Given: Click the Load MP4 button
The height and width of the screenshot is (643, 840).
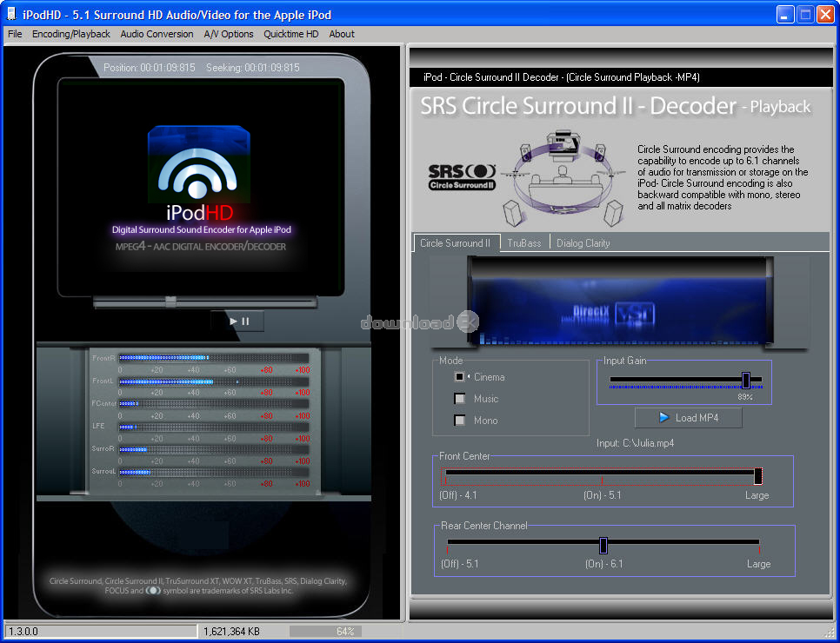Looking at the screenshot, I should tap(688, 418).
